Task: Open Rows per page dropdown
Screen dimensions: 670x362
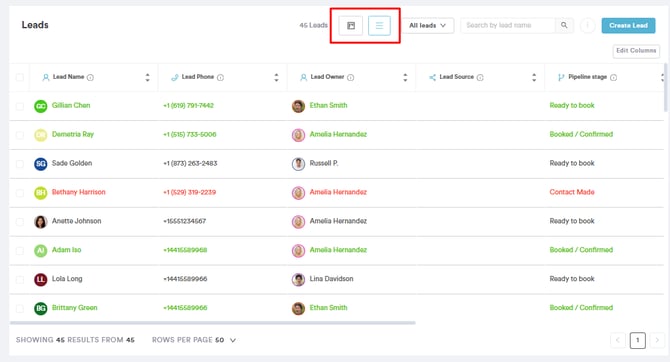Action: pyautogui.click(x=226, y=340)
